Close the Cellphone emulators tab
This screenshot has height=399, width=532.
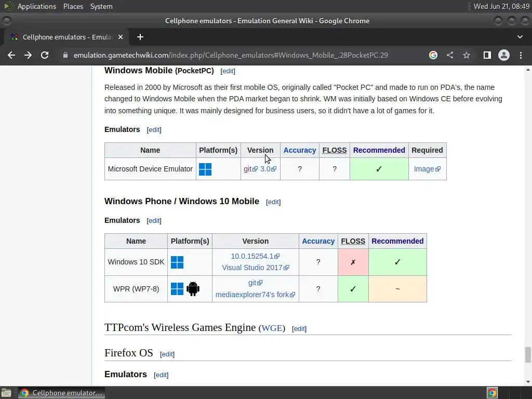(x=121, y=37)
